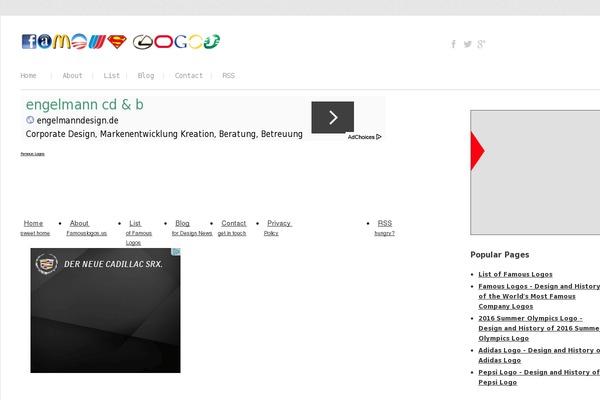The height and width of the screenshot is (400, 600).
Task: Open Adidas Logo design and history link
Action: pyautogui.click(x=539, y=355)
